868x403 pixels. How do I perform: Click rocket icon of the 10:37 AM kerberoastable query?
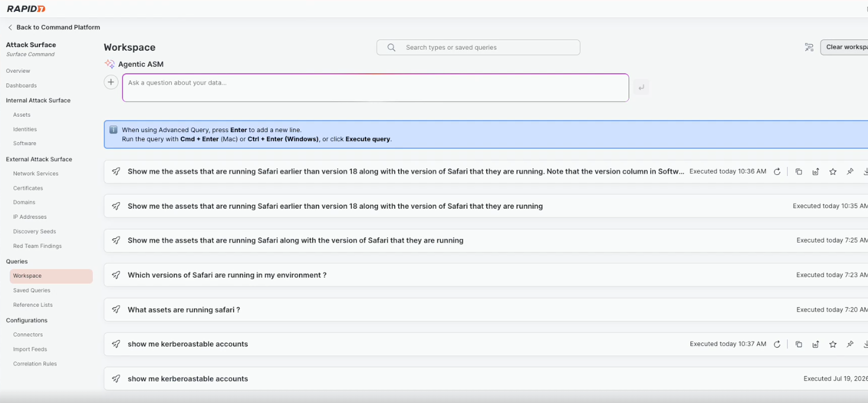coord(116,344)
